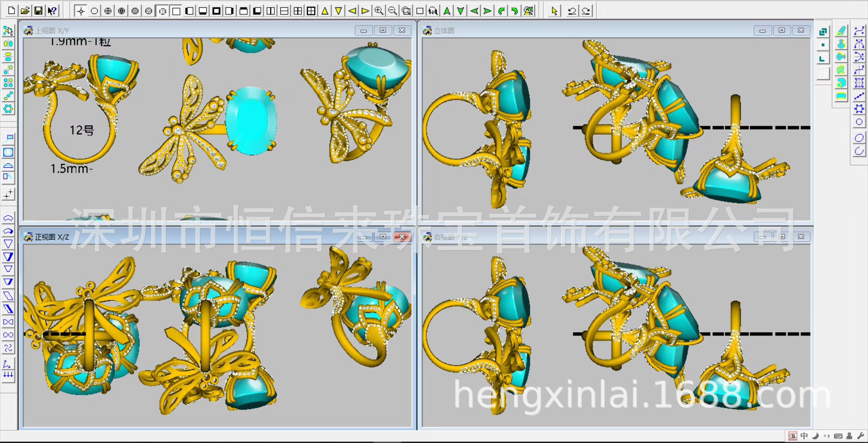Pan view up with the yellow up triangle
This screenshot has height=443, width=868.
(x=325, y=11)
